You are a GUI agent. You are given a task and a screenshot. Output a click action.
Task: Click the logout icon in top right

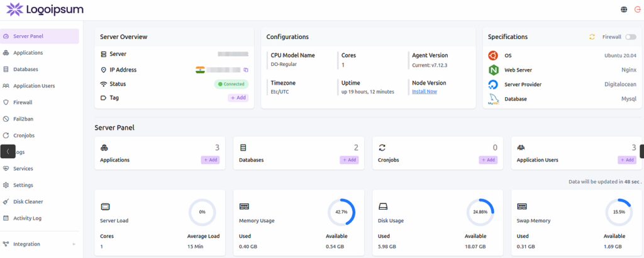(x=637, y=9)
